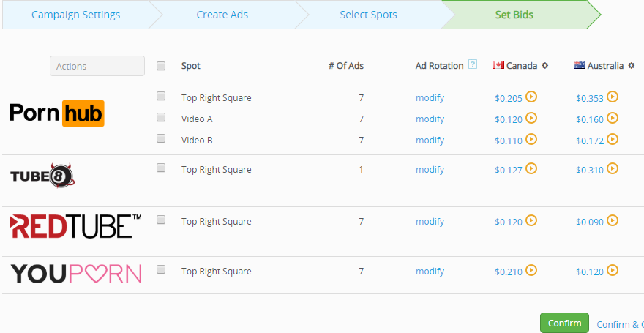
Task: Click the Ad Rotation help question icon
Action: (x=473, y=65)
